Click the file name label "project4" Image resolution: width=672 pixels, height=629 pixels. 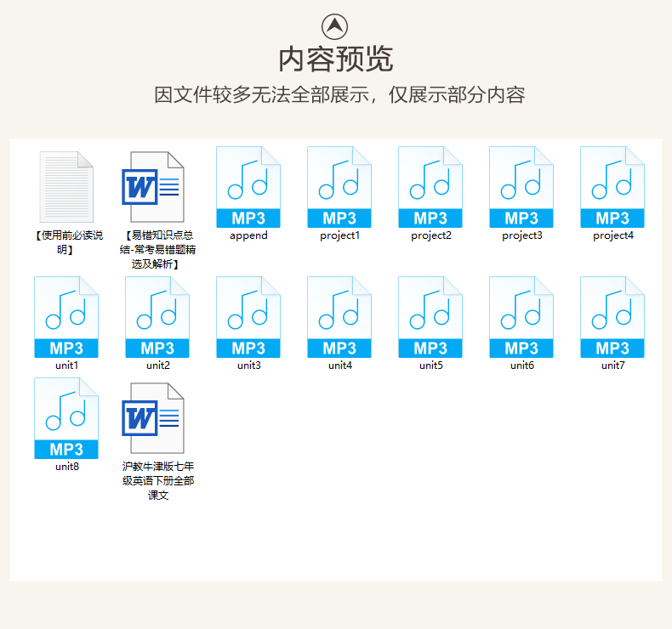click(612, 236)
